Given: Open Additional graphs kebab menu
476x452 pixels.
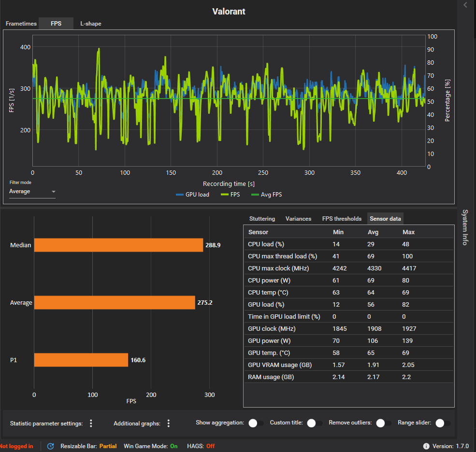Looking at the screenshot, I should 169,424.
